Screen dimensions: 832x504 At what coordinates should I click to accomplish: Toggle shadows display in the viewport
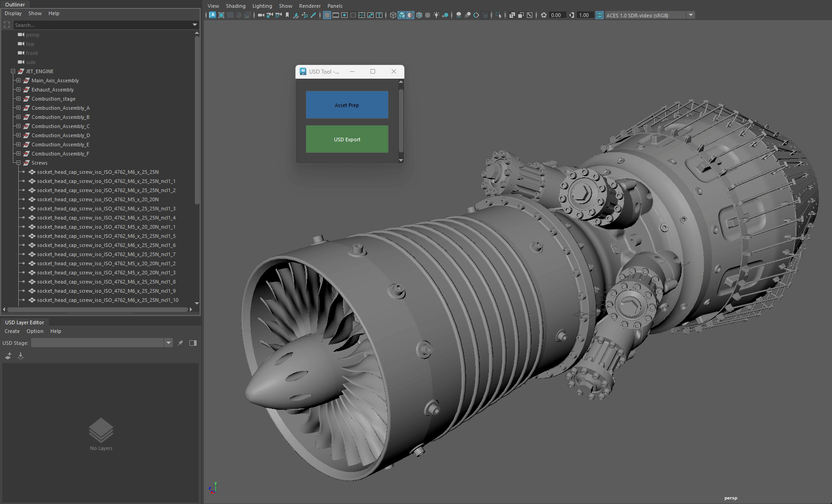[459, 15]
